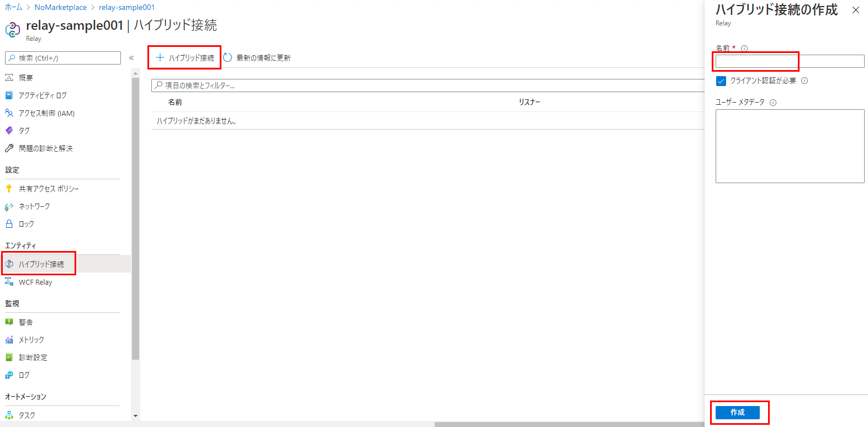Click the 名前 column header
Image resolution: width=868 pixels, height=427 pixels.
(175, 102)
